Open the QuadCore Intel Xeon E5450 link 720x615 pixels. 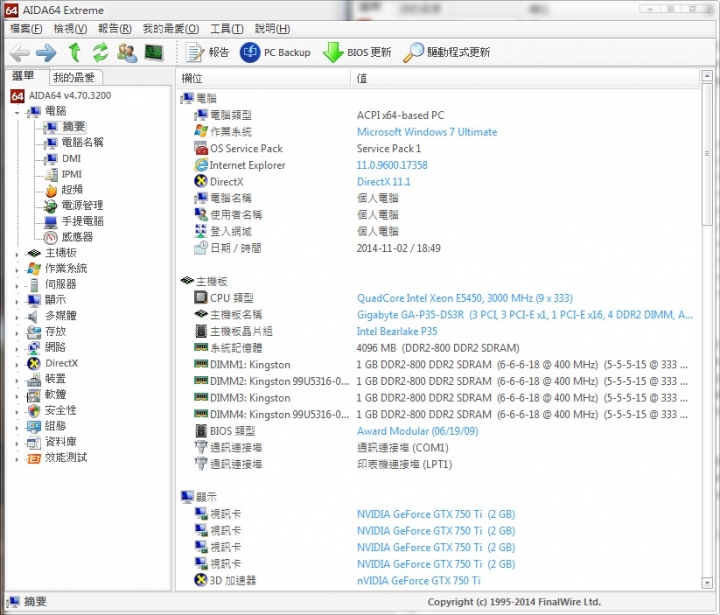[465, 298]
